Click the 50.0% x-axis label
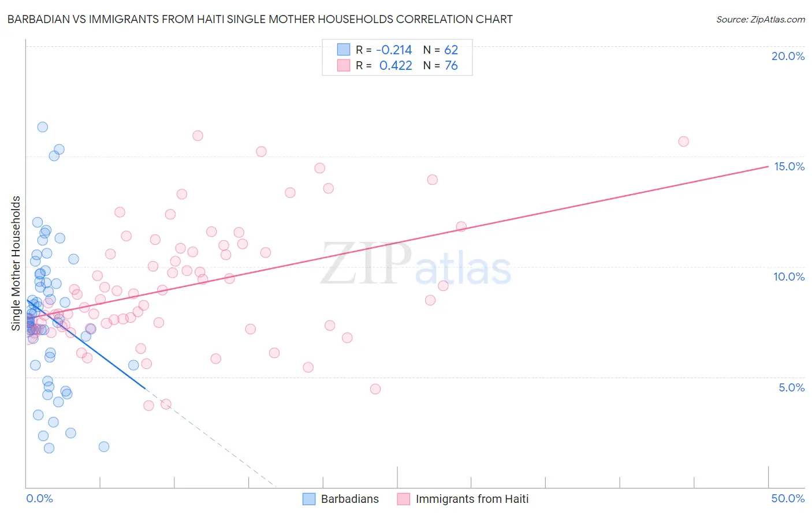The width and height of the screenshot is (812, 515). tap(788, 498)
